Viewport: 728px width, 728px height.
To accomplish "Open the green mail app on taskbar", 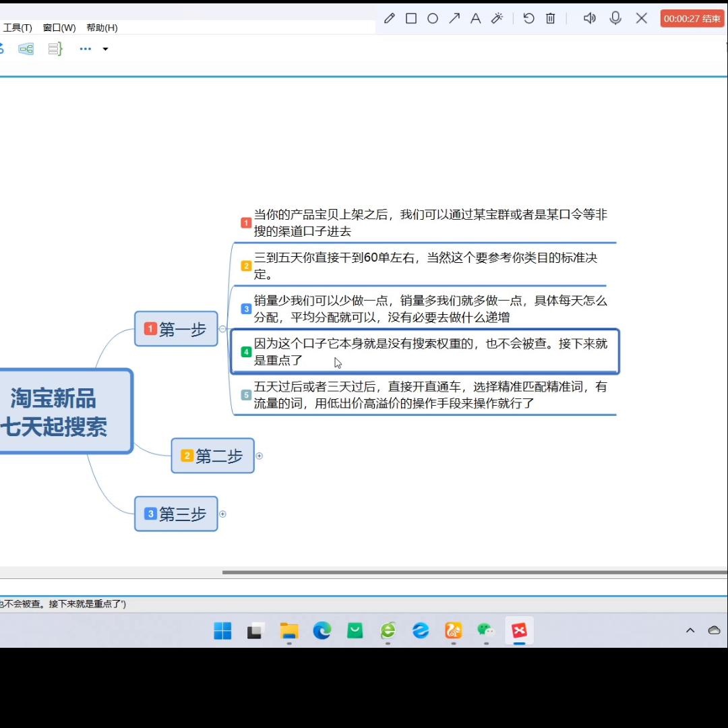I will coord(355,630).
